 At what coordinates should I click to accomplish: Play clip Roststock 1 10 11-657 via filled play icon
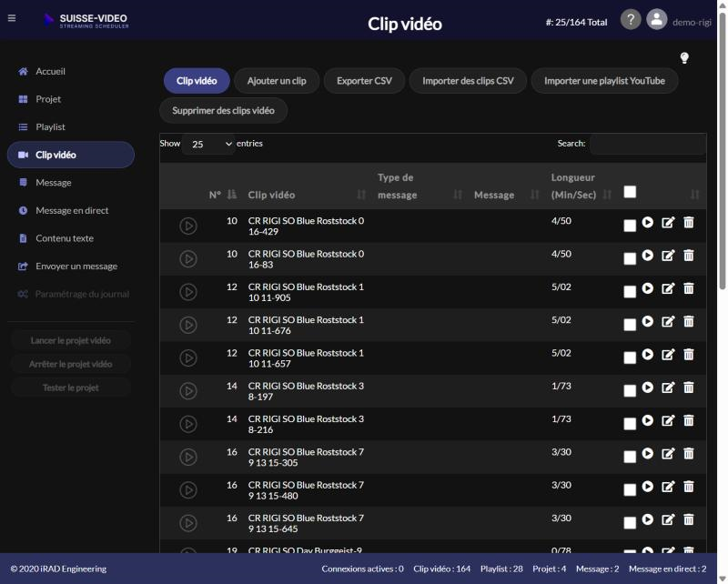tap(648, 354)
